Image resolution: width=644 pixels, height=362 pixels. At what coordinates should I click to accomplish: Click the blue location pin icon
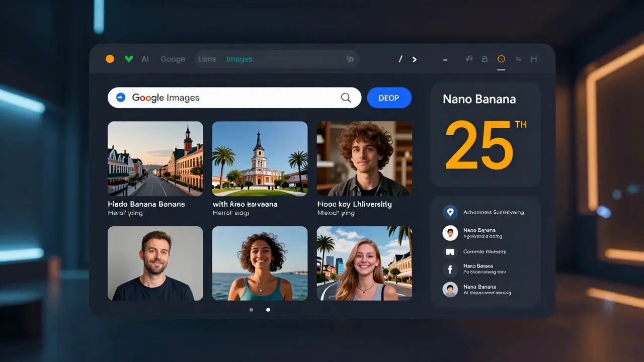pos(450,212)
